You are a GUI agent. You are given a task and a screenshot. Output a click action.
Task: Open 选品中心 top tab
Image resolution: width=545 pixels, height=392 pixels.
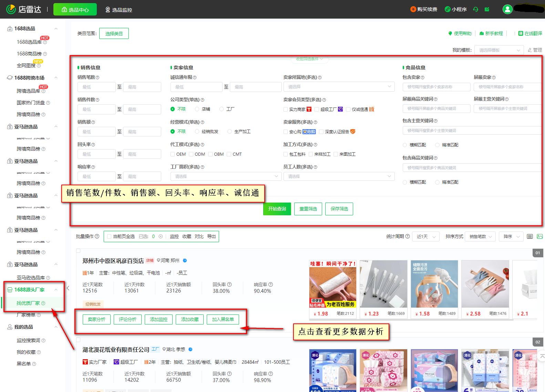pos(75,10)
